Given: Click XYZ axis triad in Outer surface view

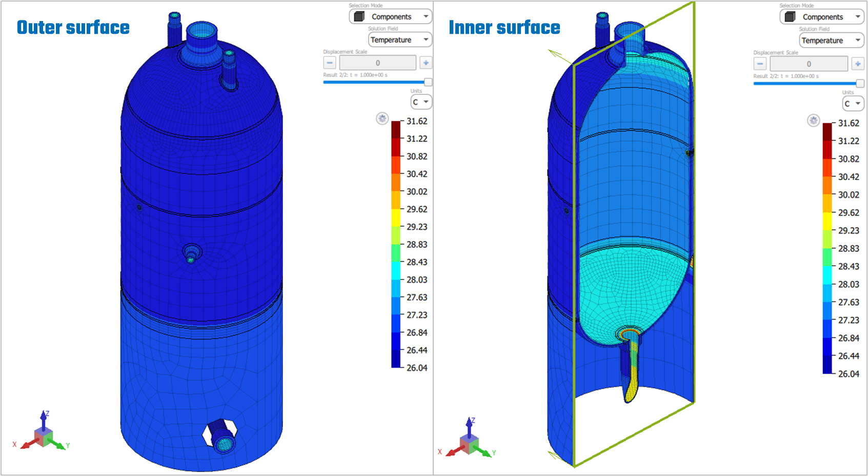Looking at the screenshot, I should [x=43, y=431].
